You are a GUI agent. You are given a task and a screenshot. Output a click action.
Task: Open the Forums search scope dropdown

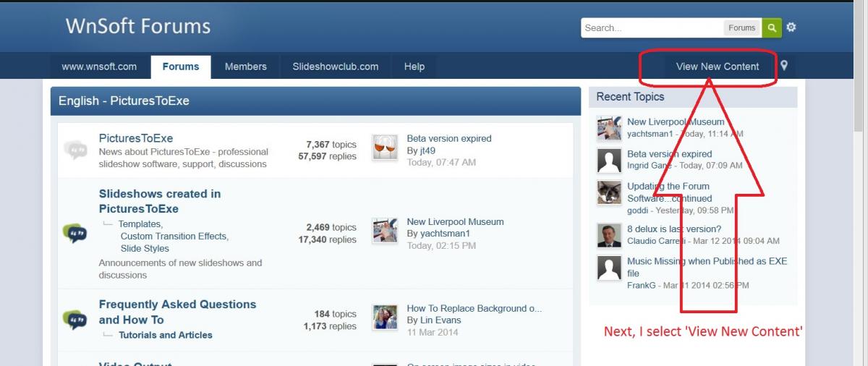point(742,27)
